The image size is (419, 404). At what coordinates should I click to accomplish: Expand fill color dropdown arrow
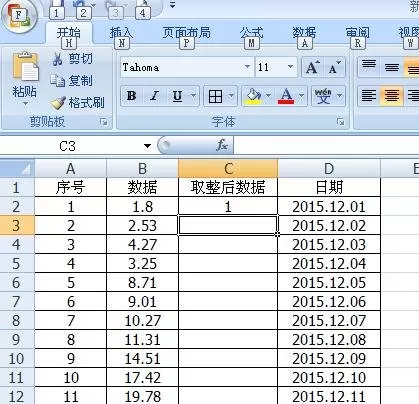(x=268, y=96)
